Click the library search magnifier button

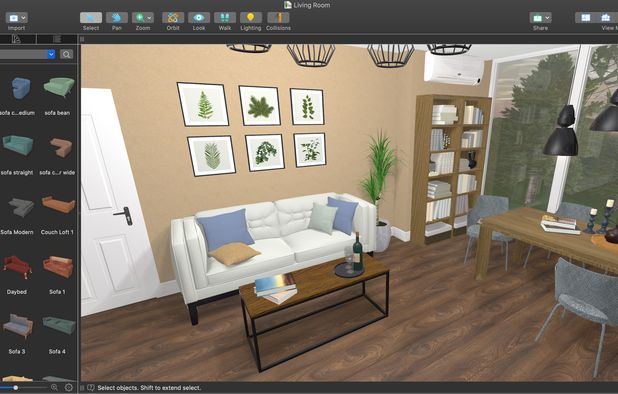tap(67, 54)
